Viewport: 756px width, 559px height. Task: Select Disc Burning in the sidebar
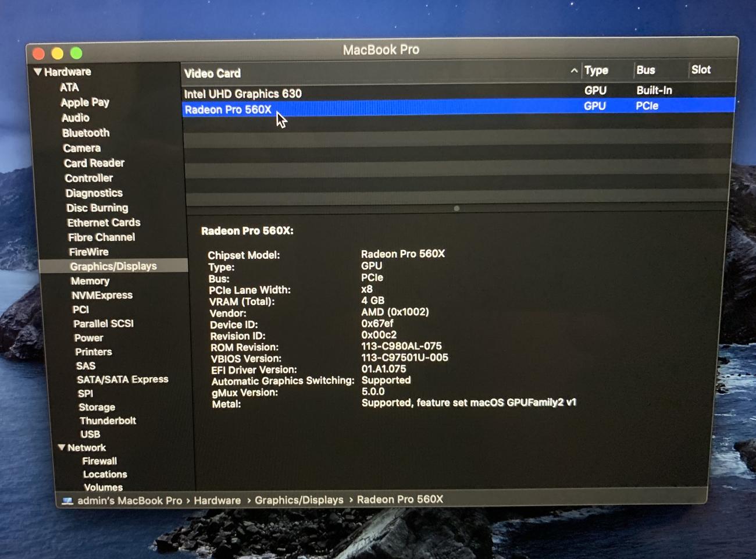[x=97, y=208]
